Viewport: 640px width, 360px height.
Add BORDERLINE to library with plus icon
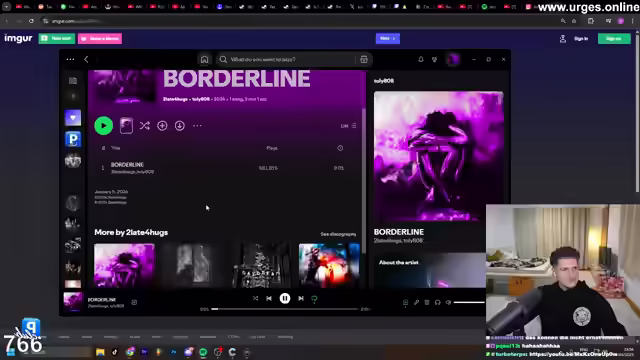[162, 126]
